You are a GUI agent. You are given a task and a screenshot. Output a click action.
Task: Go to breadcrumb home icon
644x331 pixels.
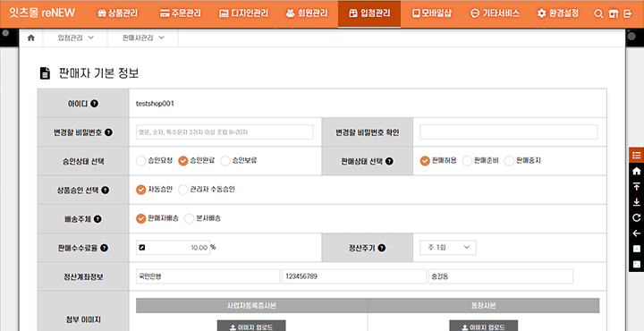[x=30, y=38]
